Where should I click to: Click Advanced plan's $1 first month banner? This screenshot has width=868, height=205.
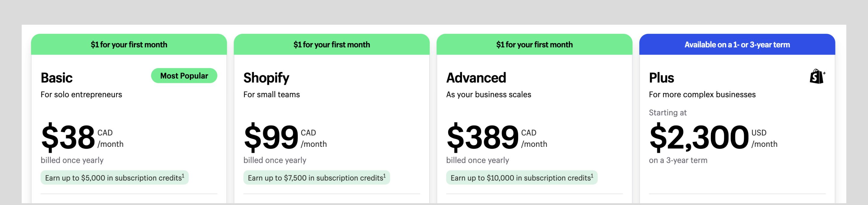click(534, 45)
